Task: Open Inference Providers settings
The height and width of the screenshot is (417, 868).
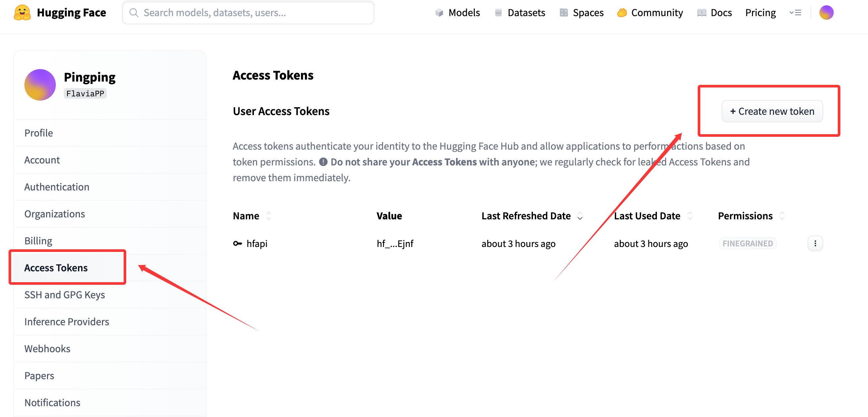Action: (x=66, y=322)
